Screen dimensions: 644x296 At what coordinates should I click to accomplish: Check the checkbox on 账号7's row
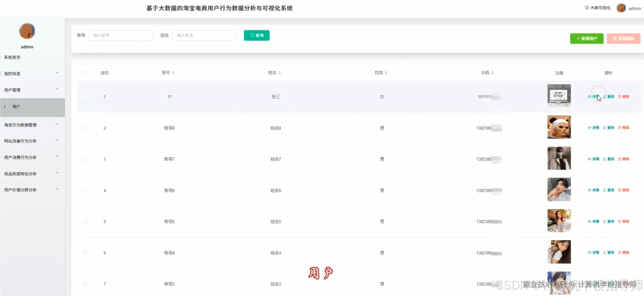coord(85,159)
